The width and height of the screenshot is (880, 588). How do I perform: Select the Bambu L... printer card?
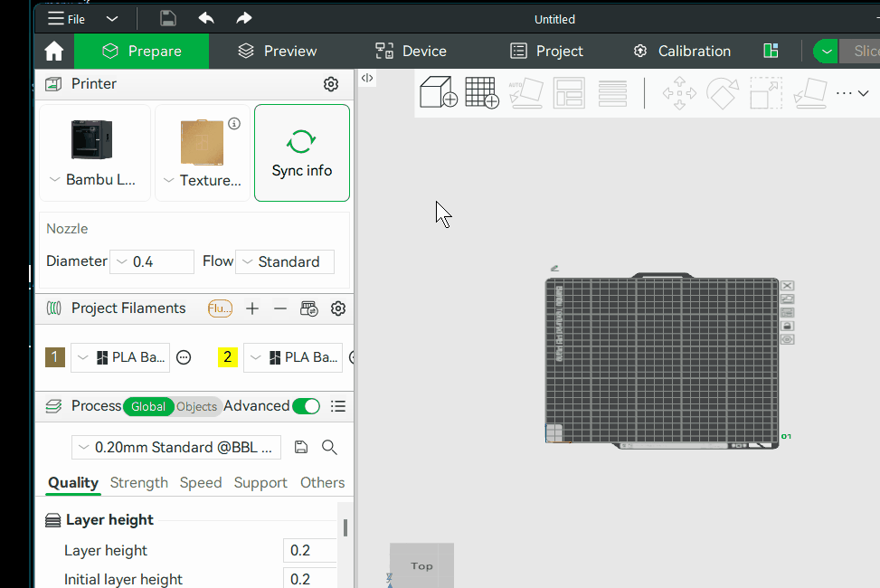pyautogui.click(x=95, y=153)
